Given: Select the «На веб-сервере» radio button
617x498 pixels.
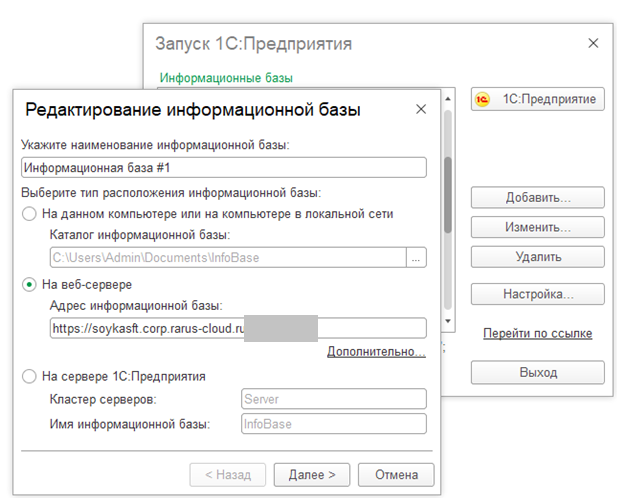Looking at the screenshot, I should pyautogui.click(x=29, y=284).
